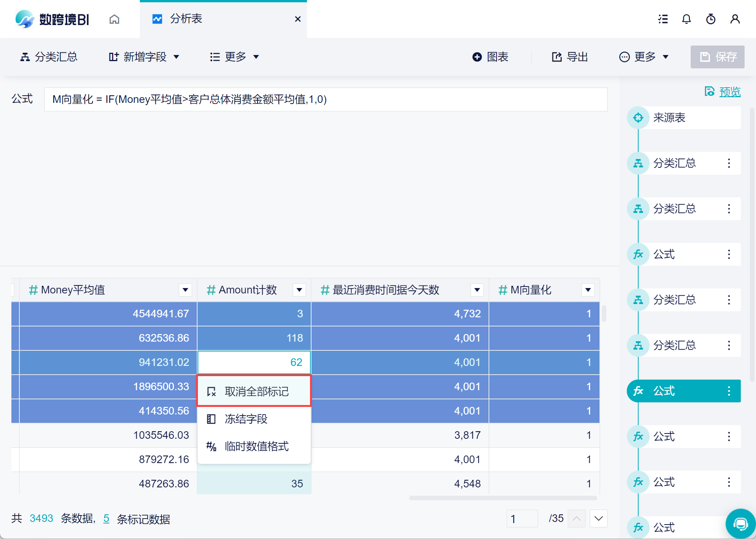Click the timer clock icon
Screen dimensions: 756x539
tap(711, 19)
